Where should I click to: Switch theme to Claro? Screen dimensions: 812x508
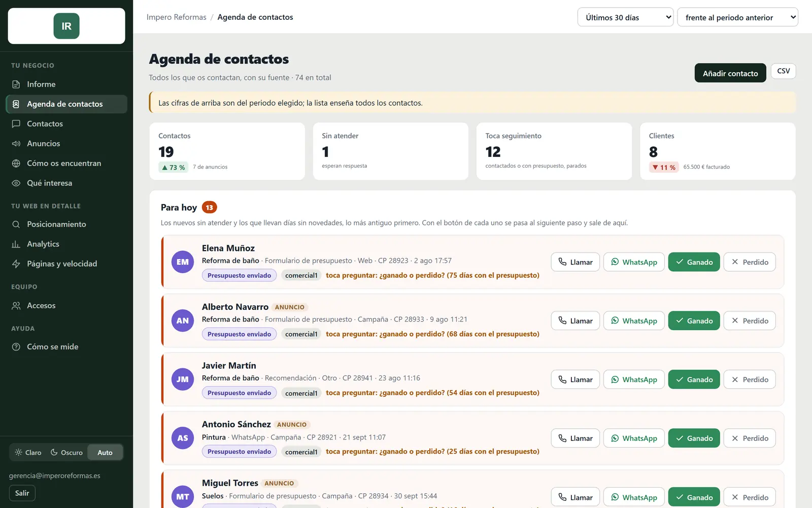click(28, 453)
